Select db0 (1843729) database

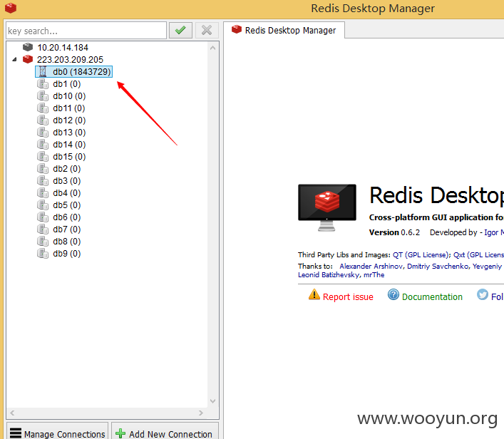tap(73, 72)
